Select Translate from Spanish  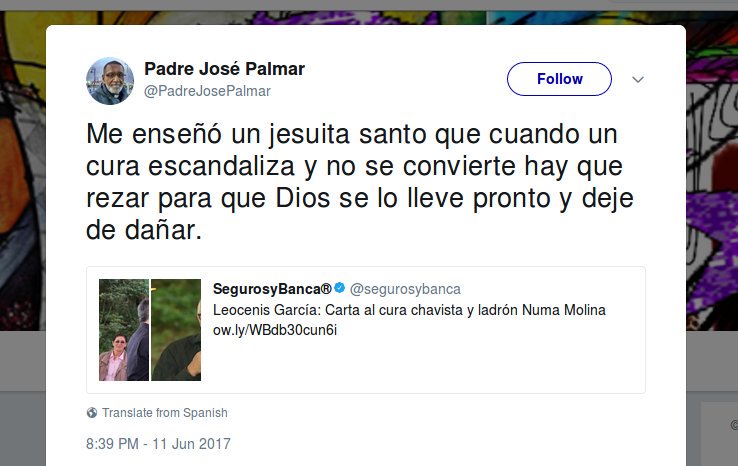click(x=165, y=413)
